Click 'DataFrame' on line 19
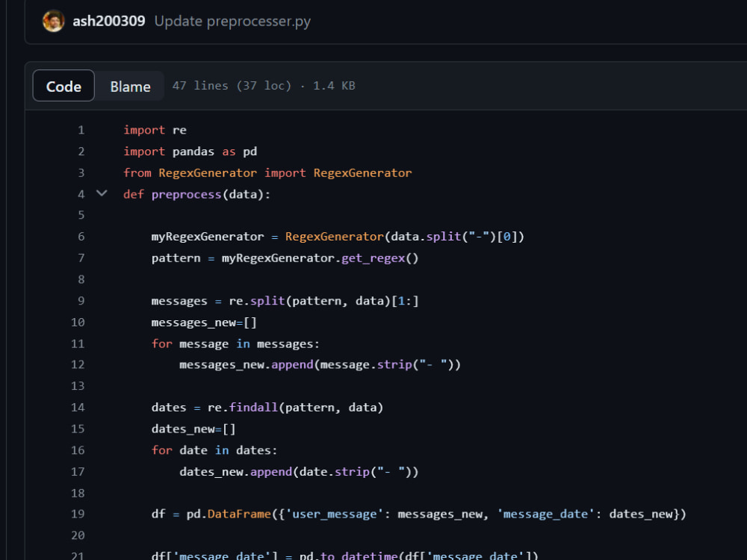Screen dimensions: 747x560 pos(239,514)
